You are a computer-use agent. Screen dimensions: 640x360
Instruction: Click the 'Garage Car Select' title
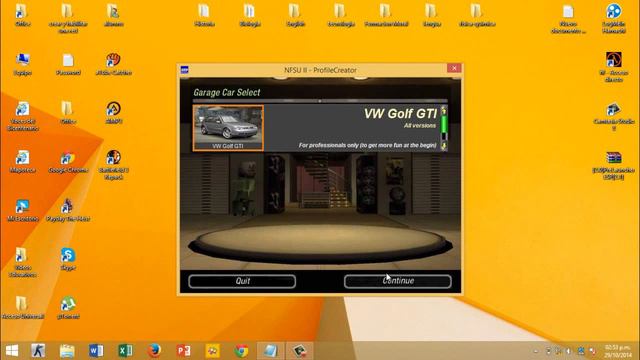pyautogui.click(x=227, y=93)
